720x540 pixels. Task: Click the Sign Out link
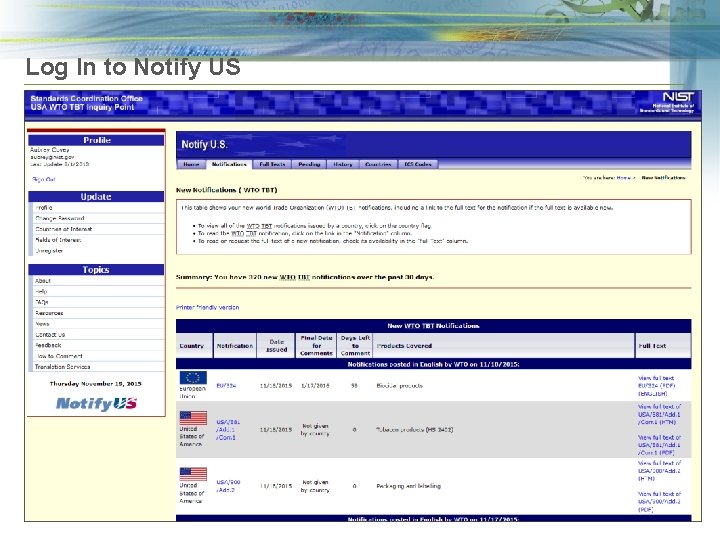pos(44,180)
